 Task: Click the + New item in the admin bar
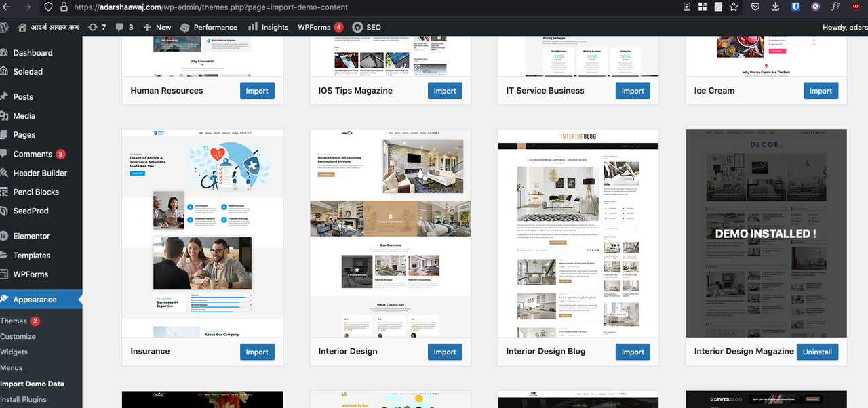pyautogui.click(x=157, y=27)
